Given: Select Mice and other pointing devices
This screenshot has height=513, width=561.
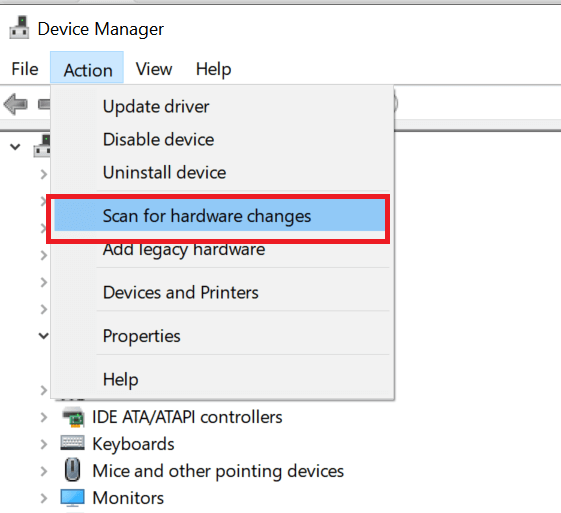Looking at the screenshot, I should point(218,470).
